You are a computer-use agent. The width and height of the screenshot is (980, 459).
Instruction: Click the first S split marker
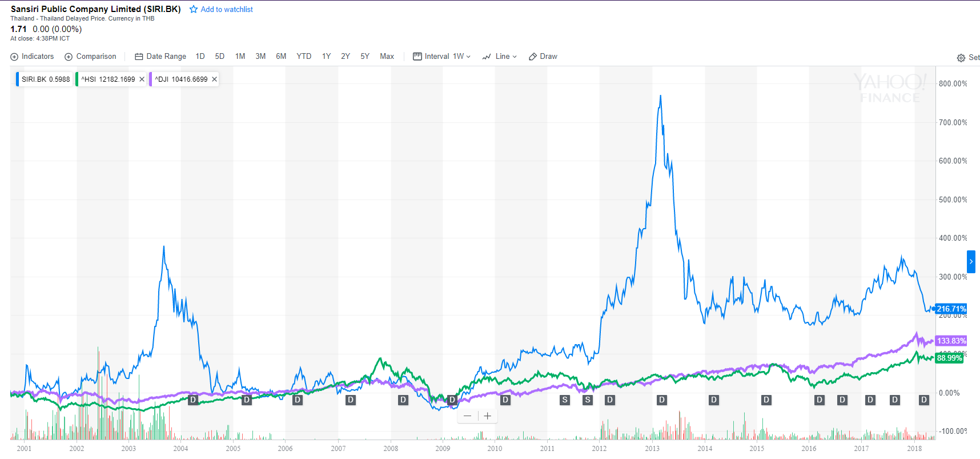point(565,400)
